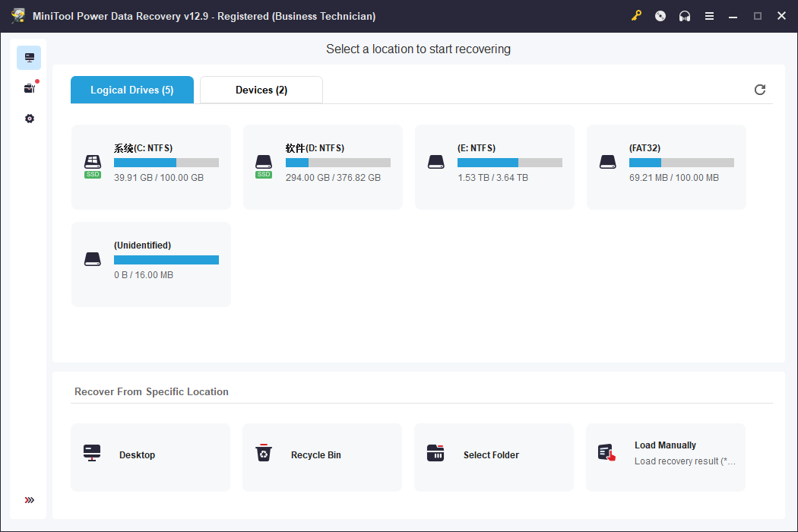Click the bootable media disc icon
This screenshot has height=532, width=798.
click(660, 16)
